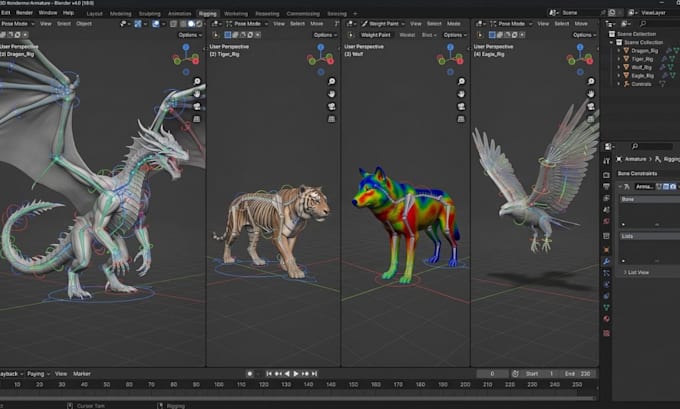The width and height of the screenshot is (680, 409).
Task: Click timeline clock sync icon beside frame field
Action: click(x=515, y=373)
